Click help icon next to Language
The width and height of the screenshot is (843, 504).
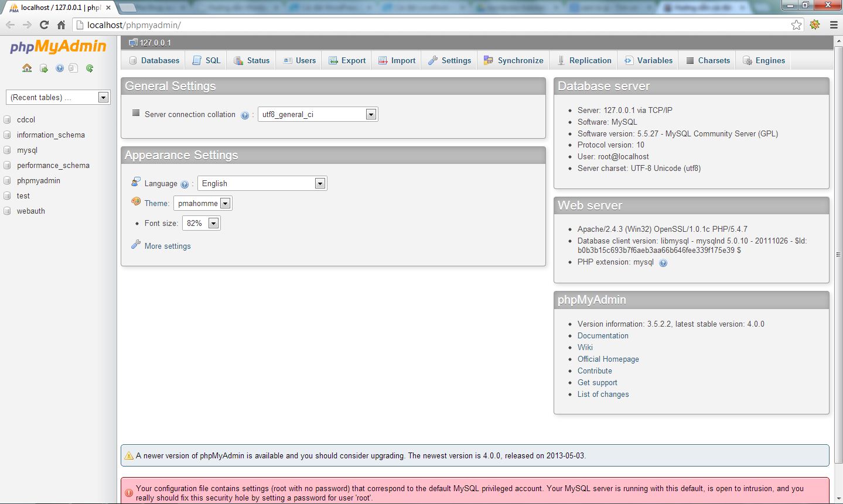(x=185, y=184)
